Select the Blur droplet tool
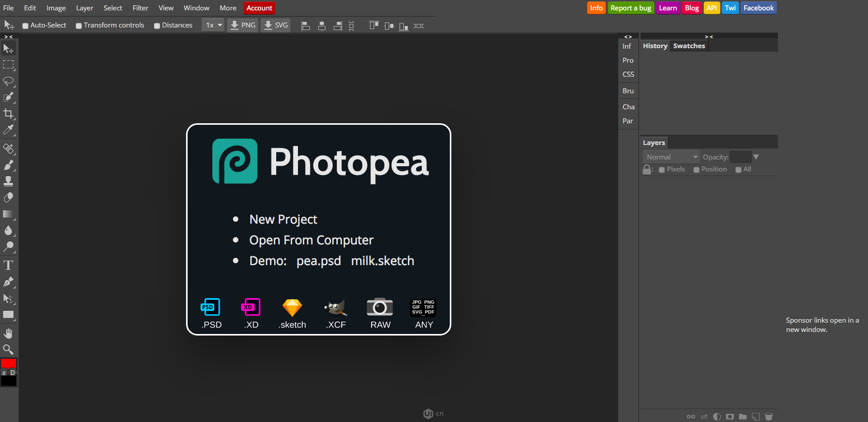The image size is (868, 422). (x=8, y=230)
